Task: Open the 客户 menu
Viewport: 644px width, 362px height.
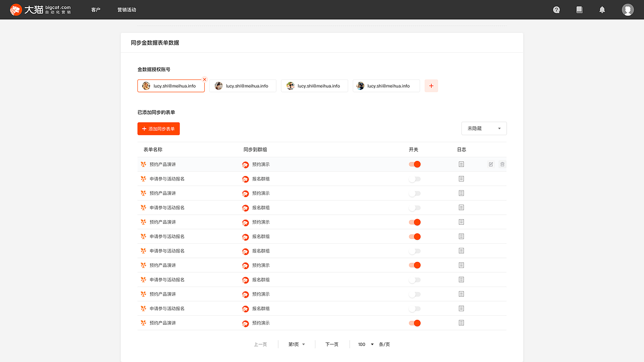Action: (96, 10)
